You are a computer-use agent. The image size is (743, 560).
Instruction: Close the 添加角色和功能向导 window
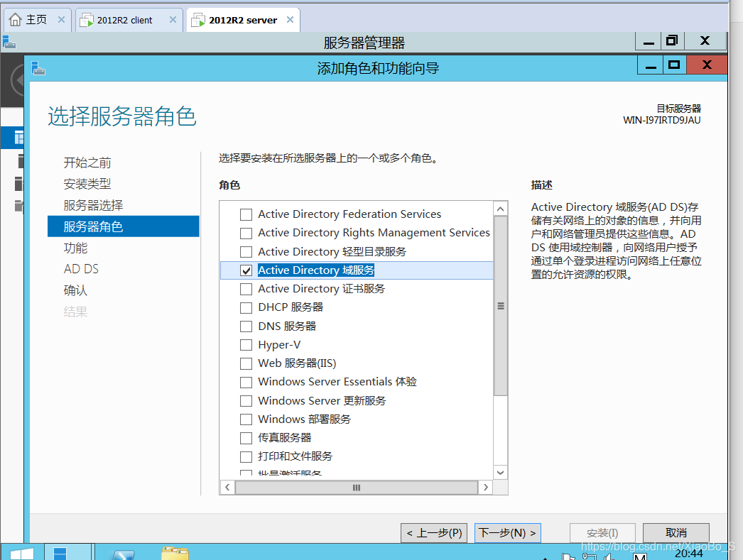(707, 65)
